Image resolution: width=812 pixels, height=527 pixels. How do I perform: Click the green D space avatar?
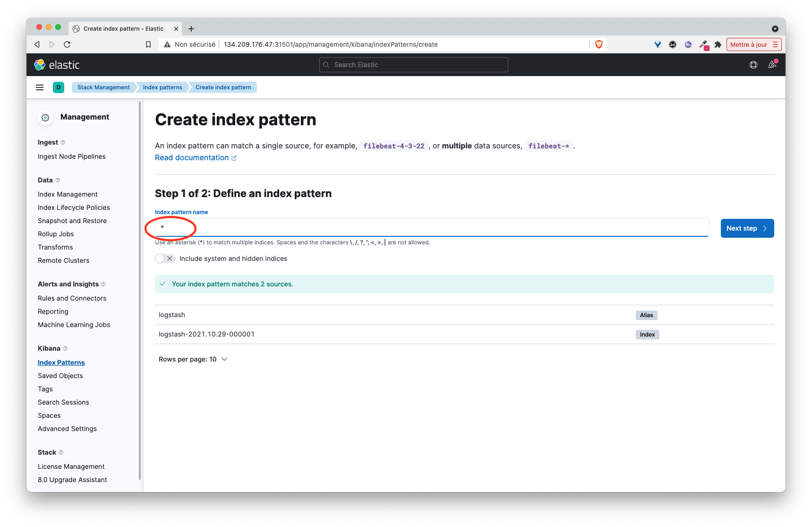[59, 87]
